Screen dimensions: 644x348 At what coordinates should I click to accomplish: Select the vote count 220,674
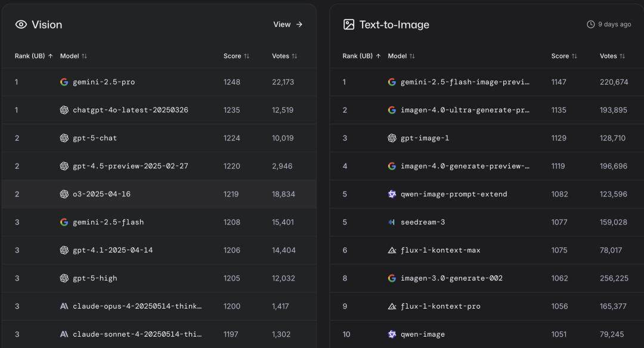point(614,82)
